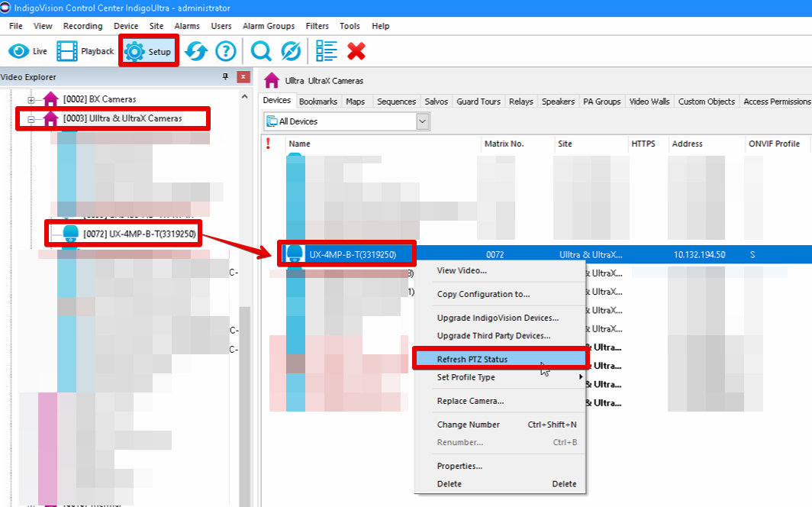This screenshot has height=507, width=812.
Task: Click the blue refresh arrows icon
Action: (196, 51)
